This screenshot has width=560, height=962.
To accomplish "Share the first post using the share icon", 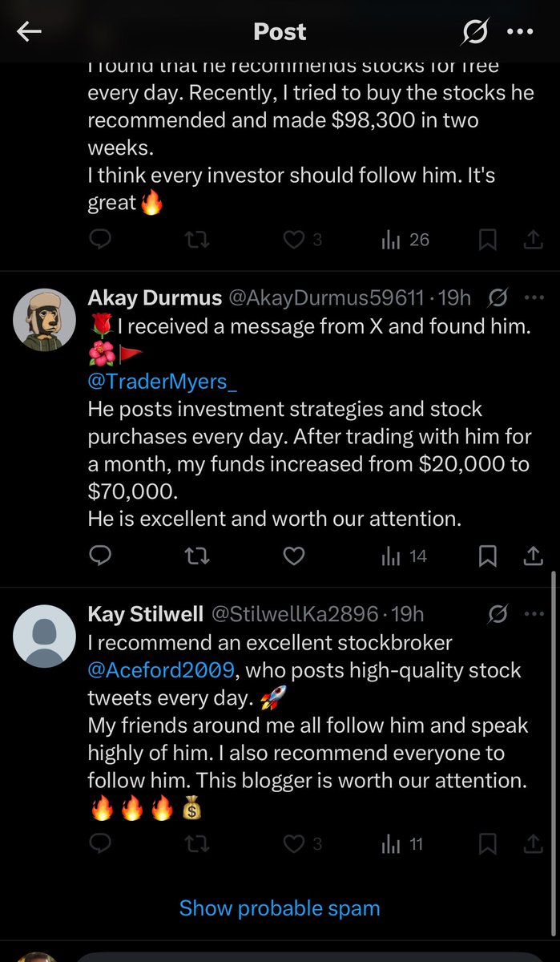I will [534, 239].
